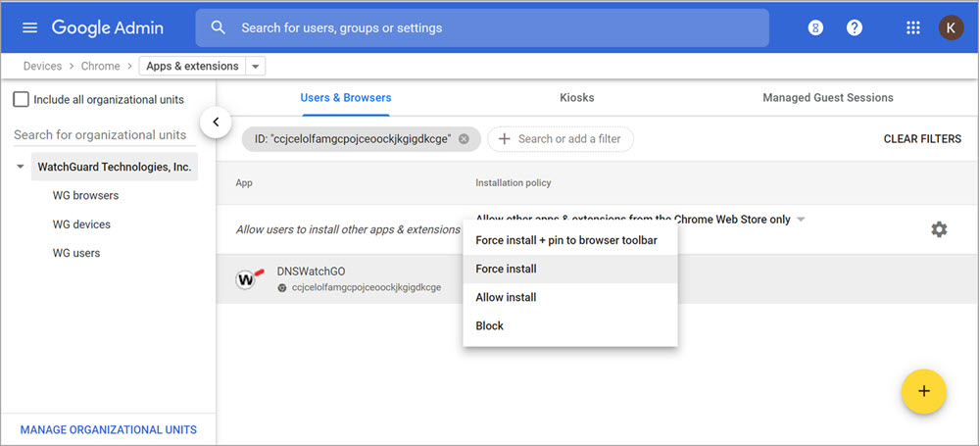
Task: Click Apps & extensions breadcrumb label
Action: click(x=192, y=66)
